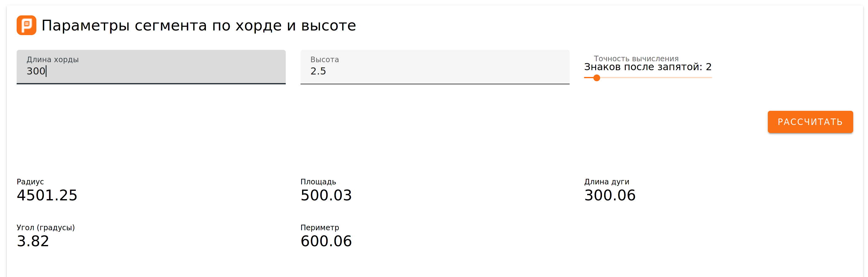
Task: Click the page title heading text
Action: [199, 26]
